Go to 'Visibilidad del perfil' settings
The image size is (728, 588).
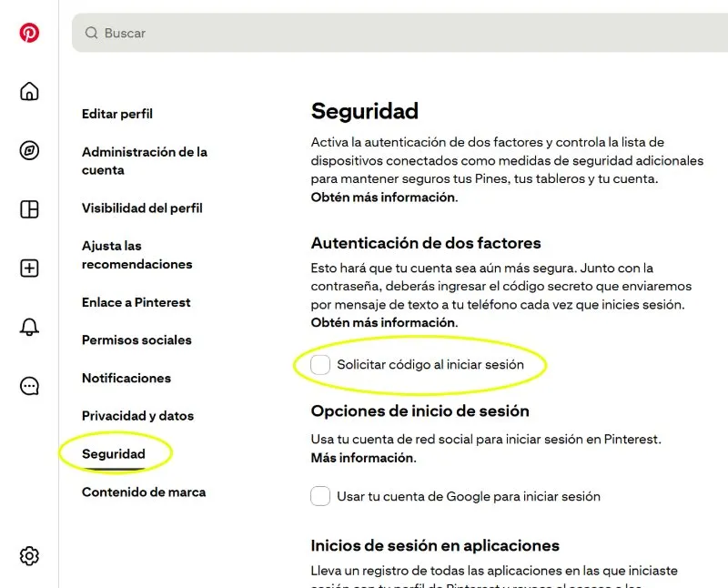(142, 208)
